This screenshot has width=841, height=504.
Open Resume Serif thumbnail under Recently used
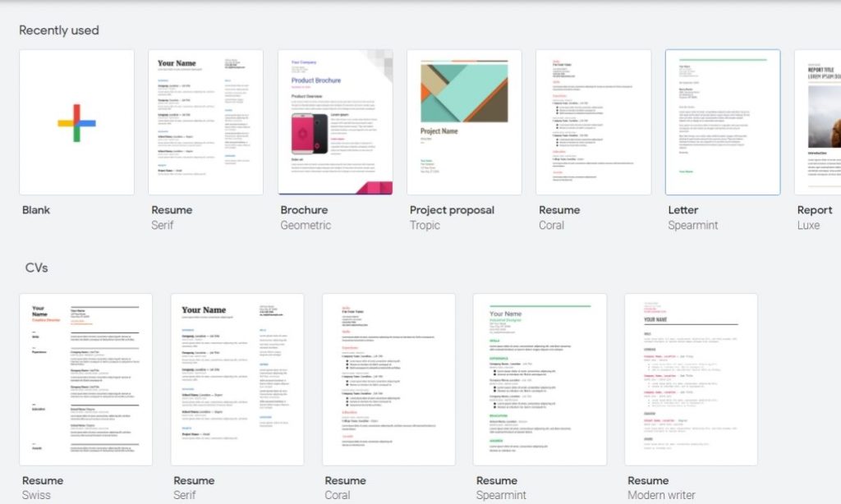[x=205, y=122]
